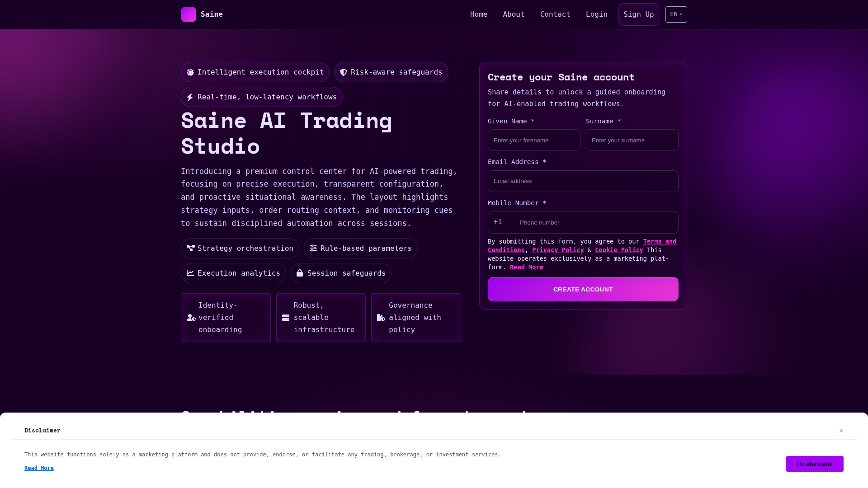This screenshot has width=868, height=488.
Task: Open the Login nav item
Action: [597, 14]
